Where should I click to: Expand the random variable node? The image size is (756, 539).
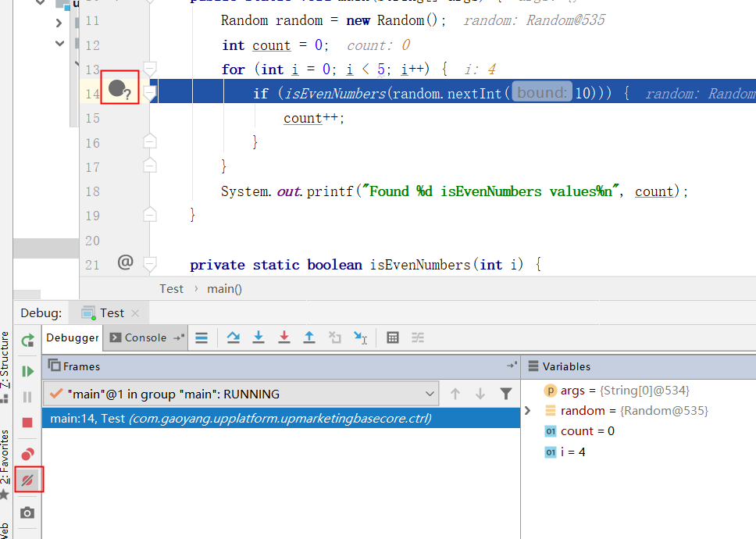coord(527,411)
